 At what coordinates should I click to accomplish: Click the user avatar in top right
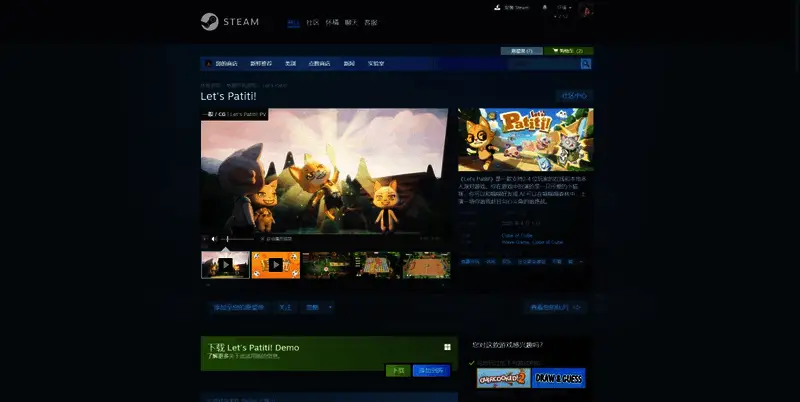(588, 10)
